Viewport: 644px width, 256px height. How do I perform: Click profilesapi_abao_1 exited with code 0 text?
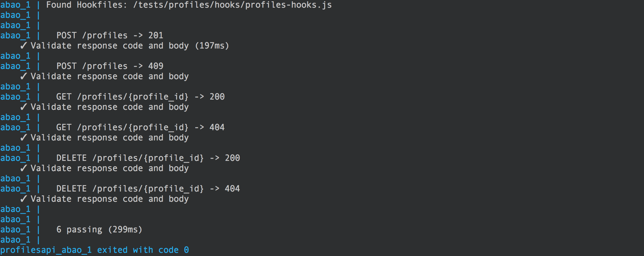(94, 250)
